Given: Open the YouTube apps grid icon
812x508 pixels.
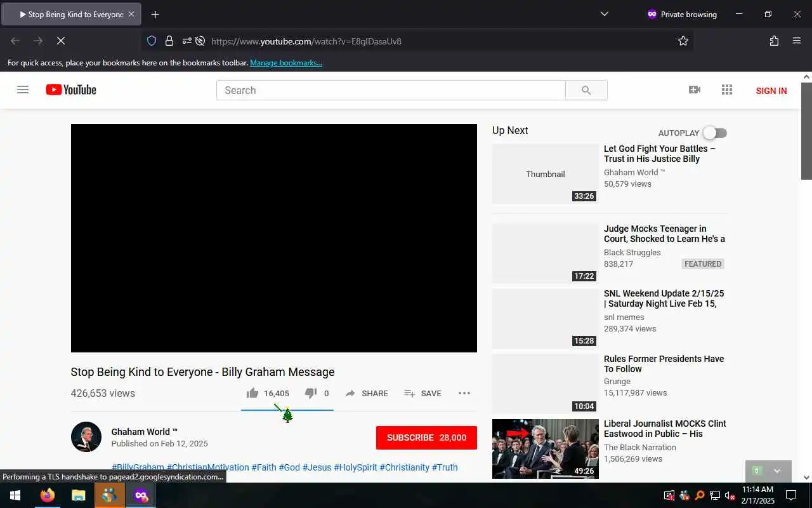Looking at the screenshot, I should coord(727,90).
